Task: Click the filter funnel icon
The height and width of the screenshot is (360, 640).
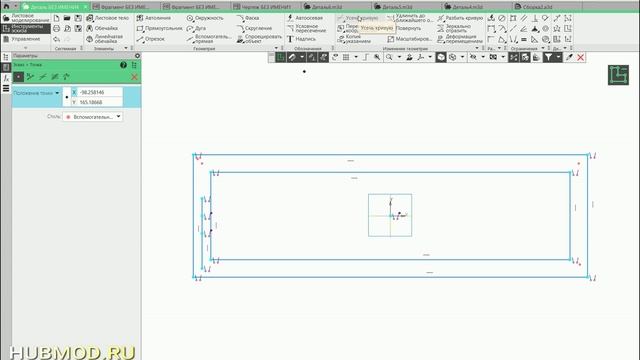Action: coord(548,58)
